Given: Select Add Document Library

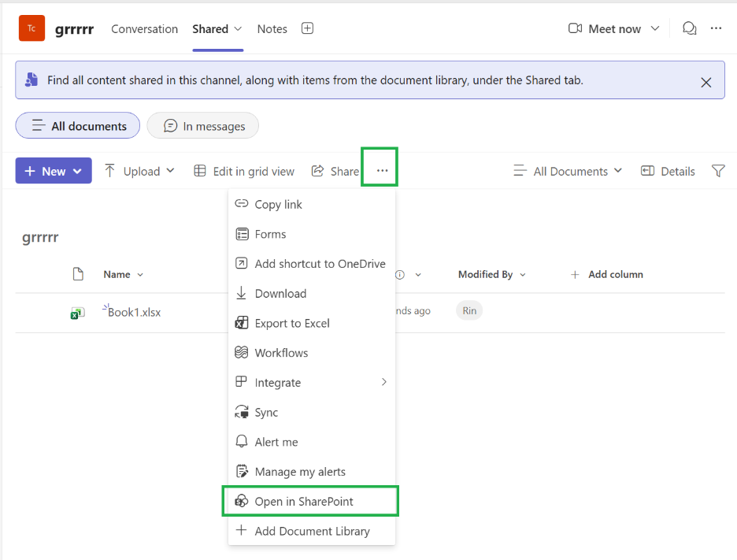Looking at the screenshot, I should [311, 532].
